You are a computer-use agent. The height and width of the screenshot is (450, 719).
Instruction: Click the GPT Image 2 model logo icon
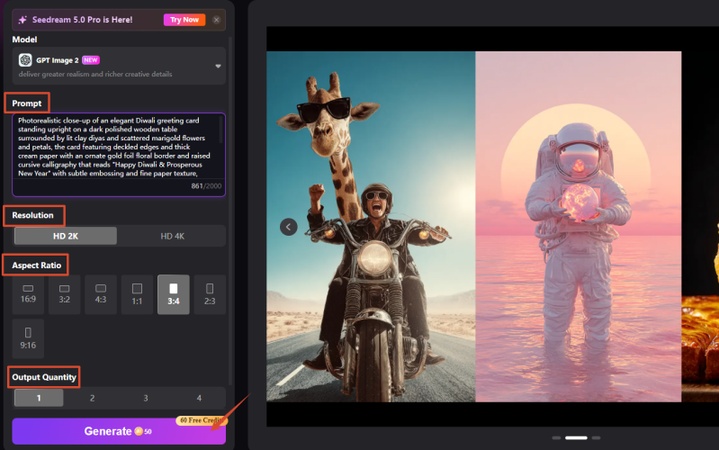pyautogui.click(x=25, y=60)
